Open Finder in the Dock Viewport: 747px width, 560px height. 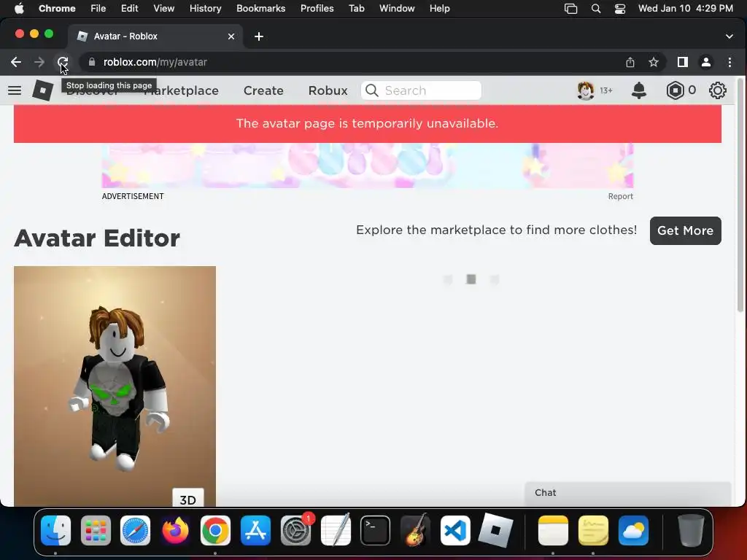click(x=55, y=530)
